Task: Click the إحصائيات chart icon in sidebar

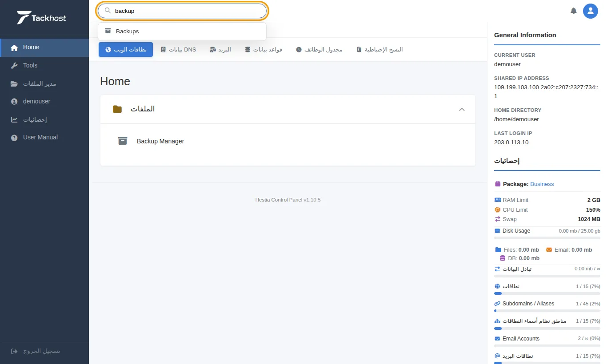Action: 14,119
